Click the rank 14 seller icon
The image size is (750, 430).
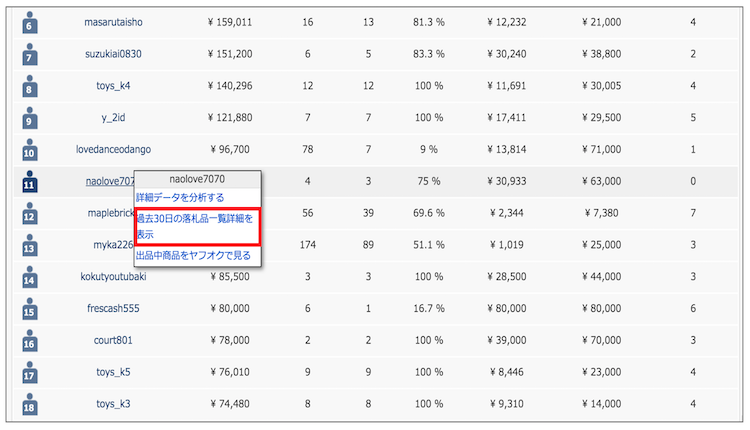coord(29,277)
